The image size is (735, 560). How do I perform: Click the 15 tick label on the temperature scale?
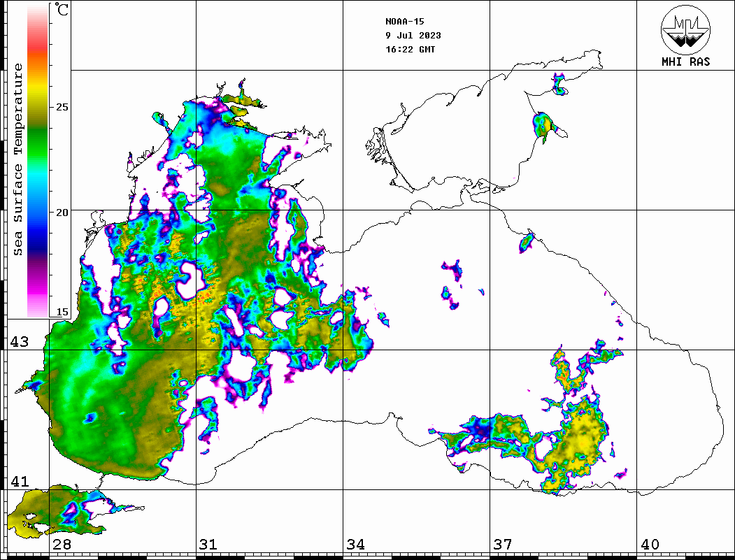pos(63,313)
